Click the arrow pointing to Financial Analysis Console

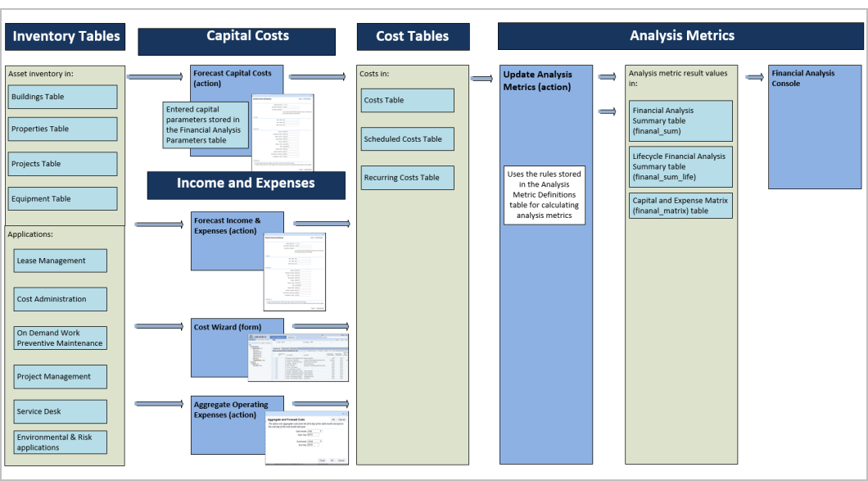pyautogui.click(x=754, y=77)
